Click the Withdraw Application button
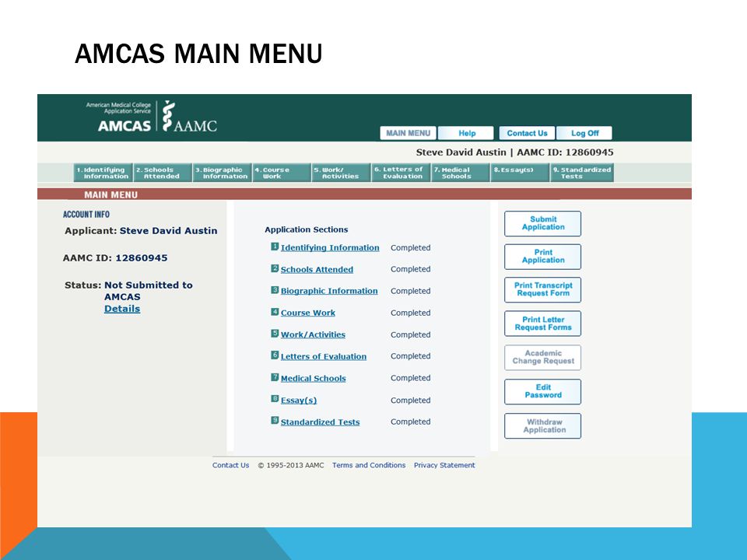The image size is (747, 560). tap(542, 425)
